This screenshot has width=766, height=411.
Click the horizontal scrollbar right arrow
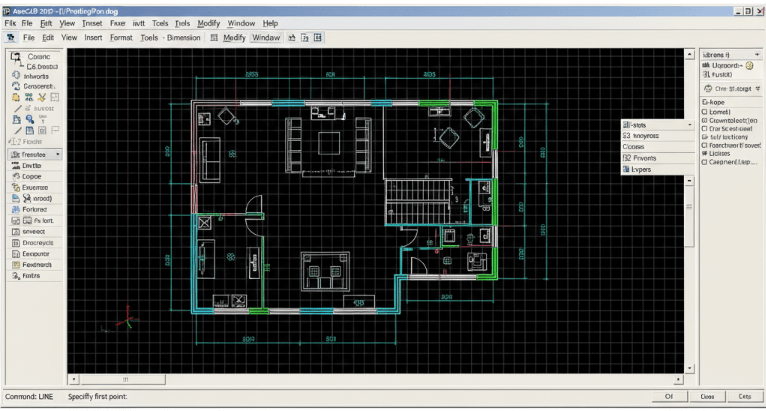(678, 379)
